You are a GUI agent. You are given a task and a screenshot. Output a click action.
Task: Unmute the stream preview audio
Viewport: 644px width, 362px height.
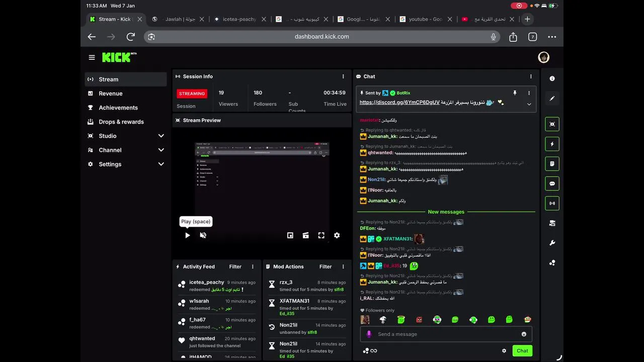[x=203, y=235]
